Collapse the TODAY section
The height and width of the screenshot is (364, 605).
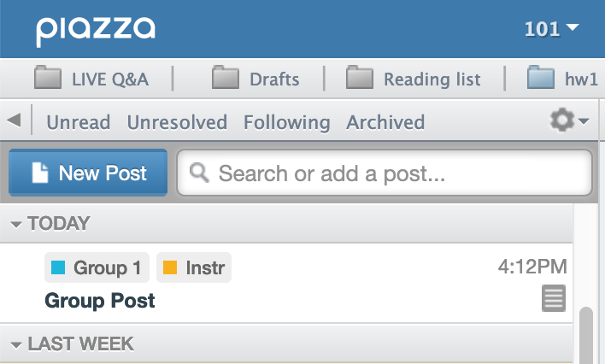pos(16,224)
